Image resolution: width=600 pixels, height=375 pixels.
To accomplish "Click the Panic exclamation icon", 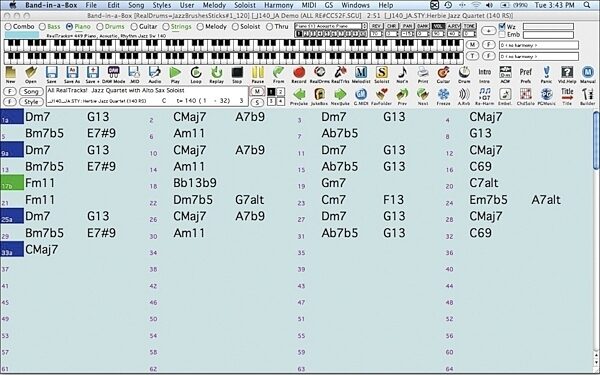I will [546, 74].
